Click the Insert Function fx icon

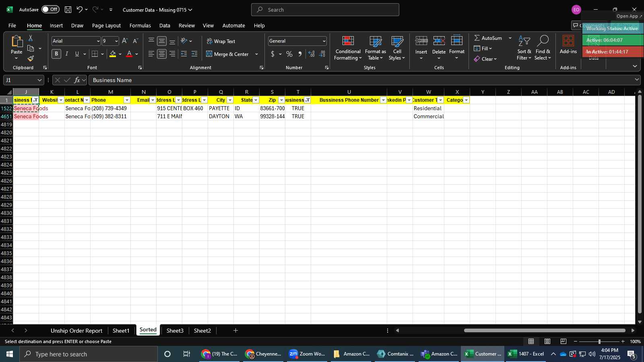tap(77, 80)
